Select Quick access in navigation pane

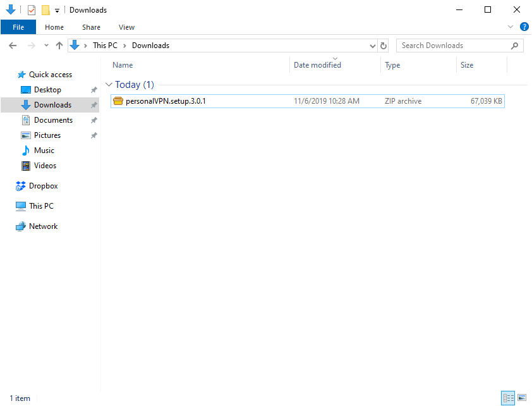pos(50,75)
